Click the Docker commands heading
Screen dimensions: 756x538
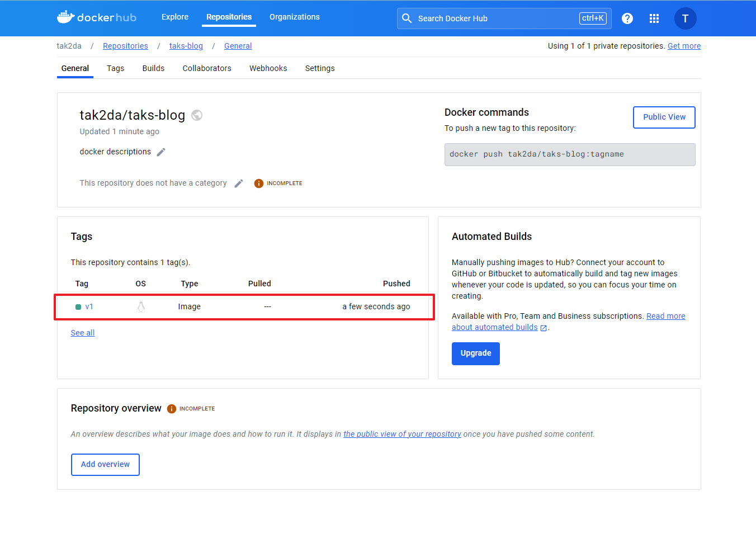click(486, 112)
